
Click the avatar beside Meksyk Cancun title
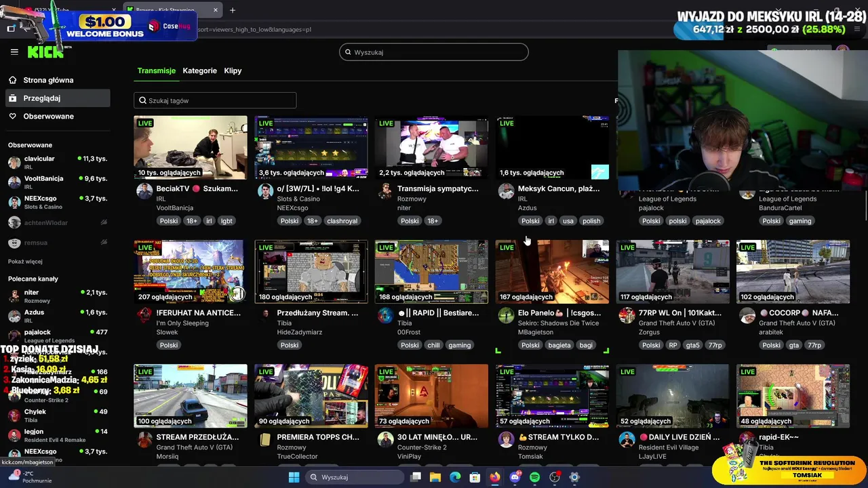click(506, 191)
